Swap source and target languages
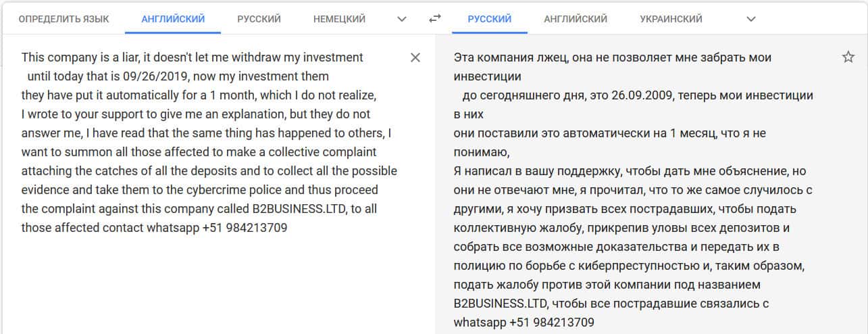This screenshot has height=334, width=868. 435,19
